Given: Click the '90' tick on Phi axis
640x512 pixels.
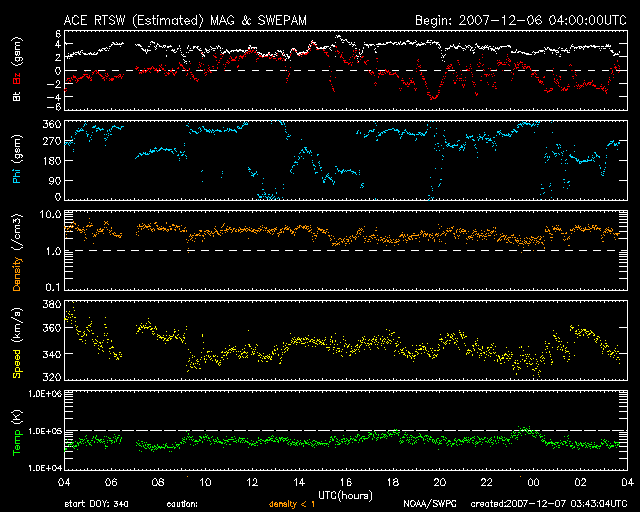Looking at the screenshot, I should 55,180.
